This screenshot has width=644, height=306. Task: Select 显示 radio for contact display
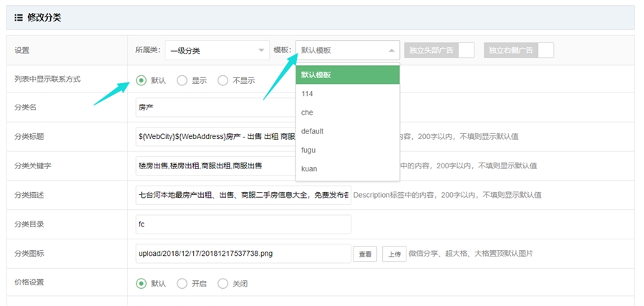click(x=182, y=80)
